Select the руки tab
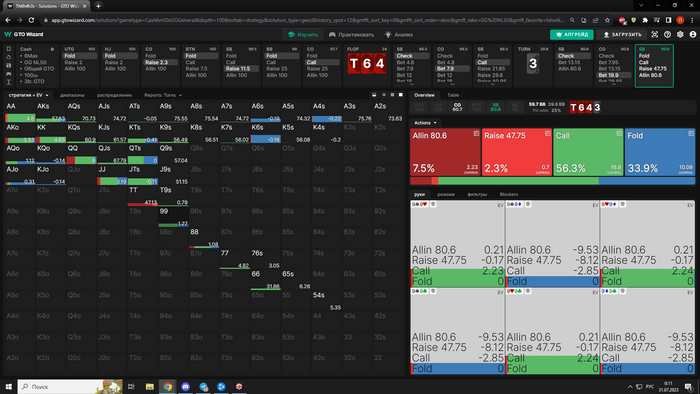The image size is (700, 394). 419,194
